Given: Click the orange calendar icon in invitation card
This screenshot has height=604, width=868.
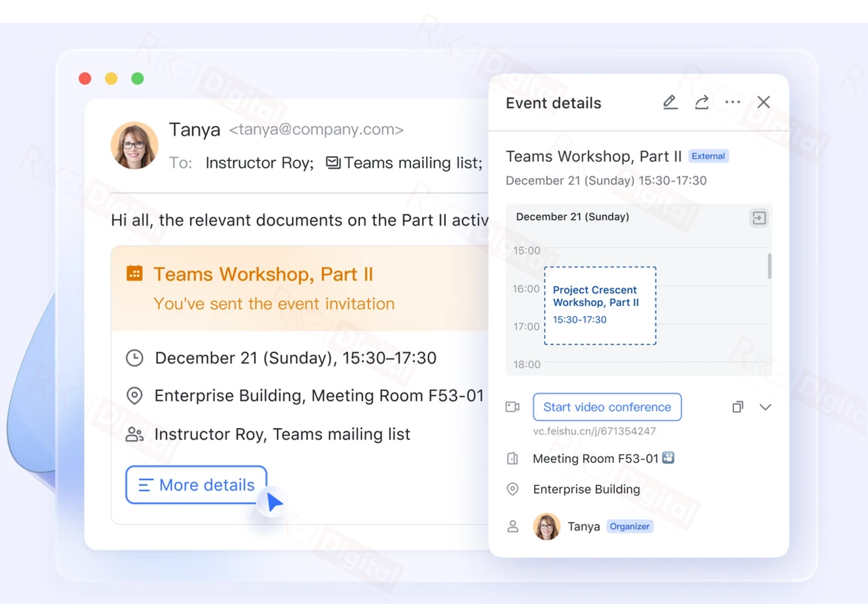Looking at the screenshot, I should [x=134, y=273].
